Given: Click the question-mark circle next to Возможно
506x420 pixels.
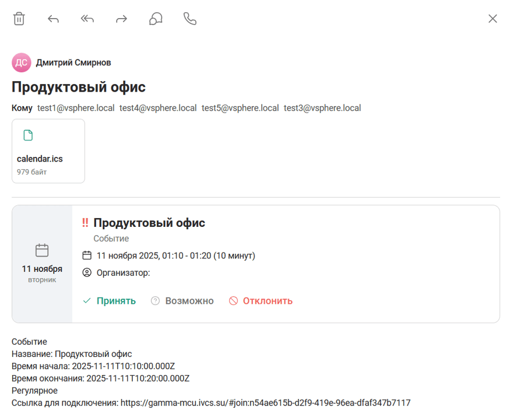Looking at the screenshot, I should pyautogui.click(x=154, y=300).
